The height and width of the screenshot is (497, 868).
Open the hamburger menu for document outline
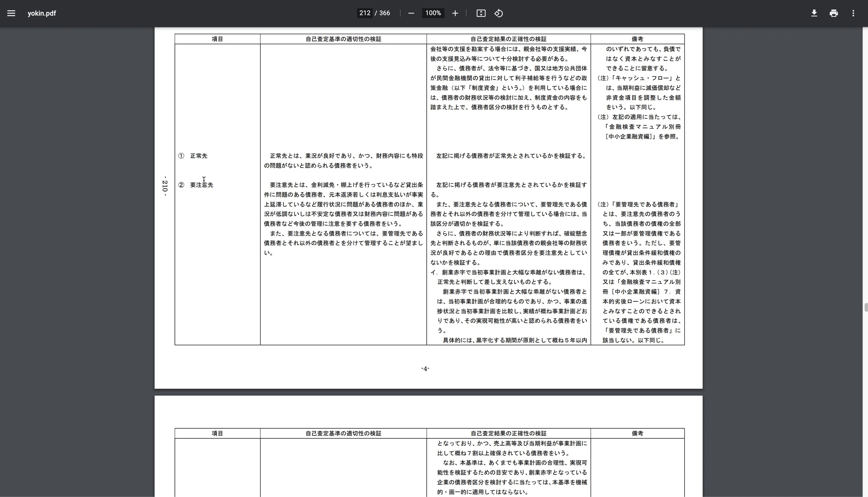click(x=11, y=13)
